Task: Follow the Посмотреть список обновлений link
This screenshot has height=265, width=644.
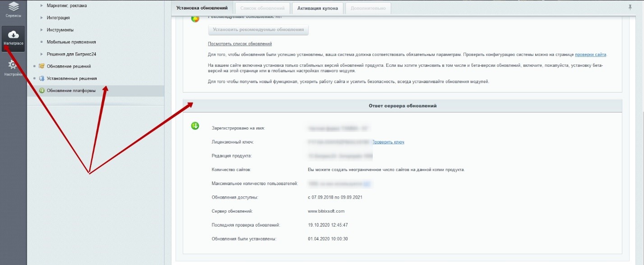Action: coord(240,44)
